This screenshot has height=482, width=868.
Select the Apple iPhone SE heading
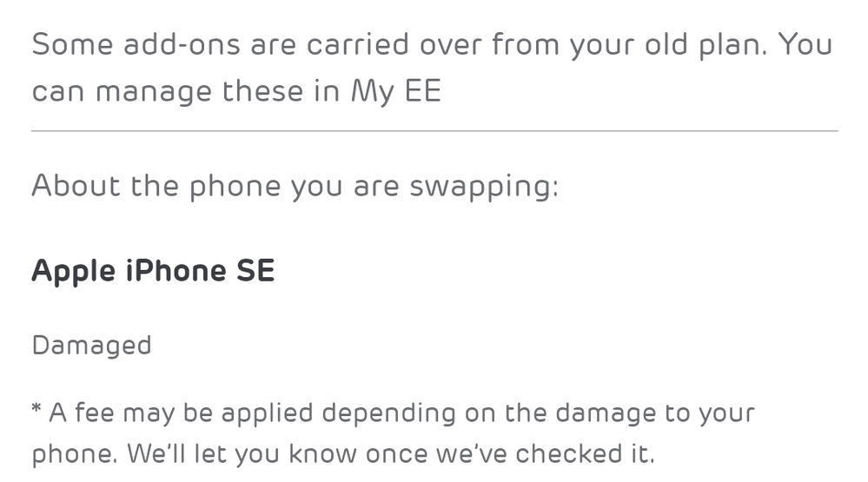pos(153,273)
